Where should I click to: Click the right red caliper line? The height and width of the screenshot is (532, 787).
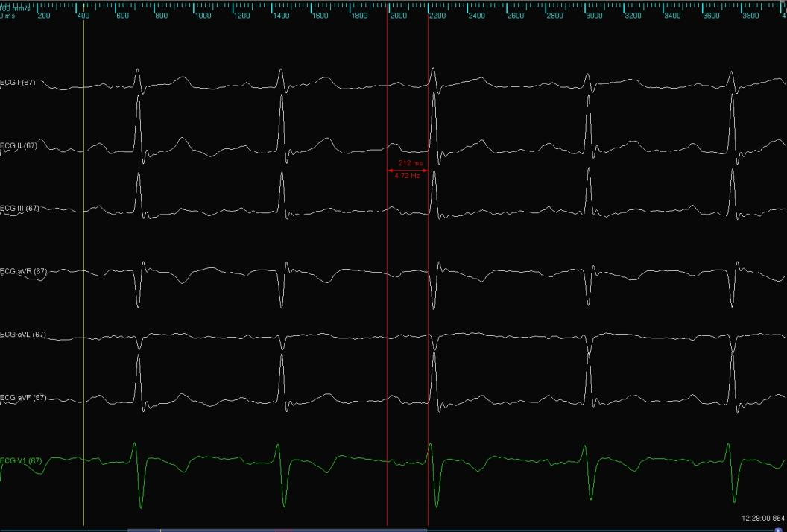pos(429,298)
